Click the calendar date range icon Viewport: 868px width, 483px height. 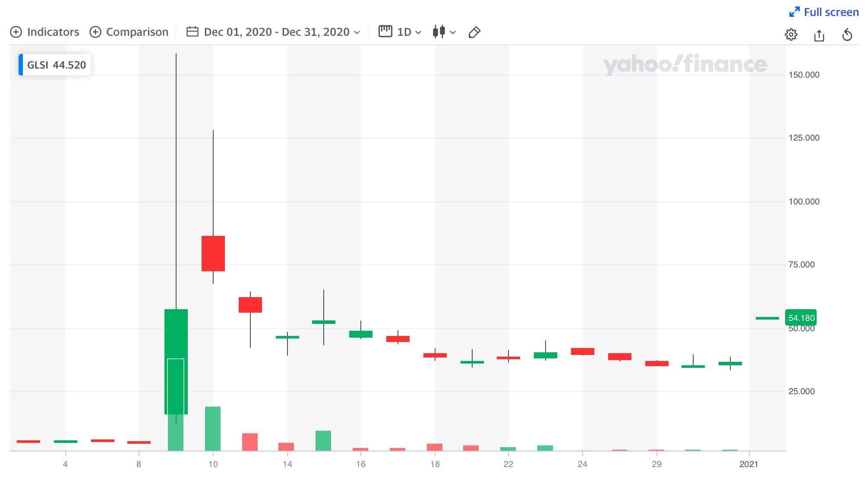coord(192,32)
